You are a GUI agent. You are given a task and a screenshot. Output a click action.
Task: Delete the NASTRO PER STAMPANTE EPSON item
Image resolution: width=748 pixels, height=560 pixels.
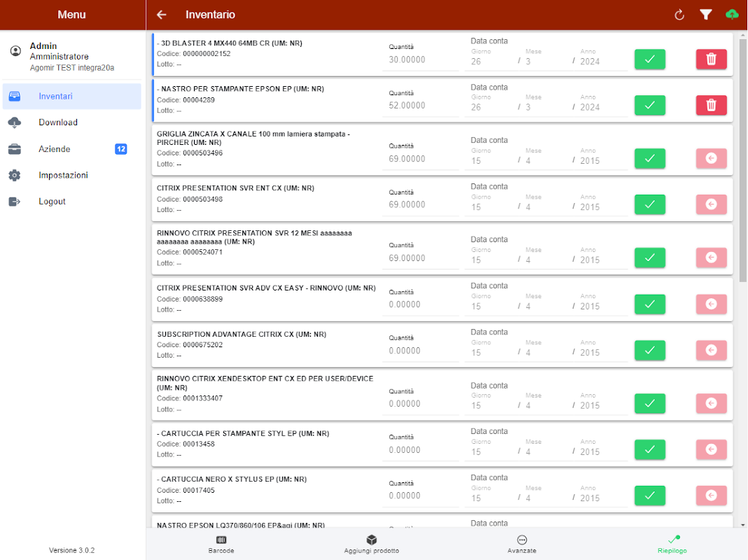[711, 105]
